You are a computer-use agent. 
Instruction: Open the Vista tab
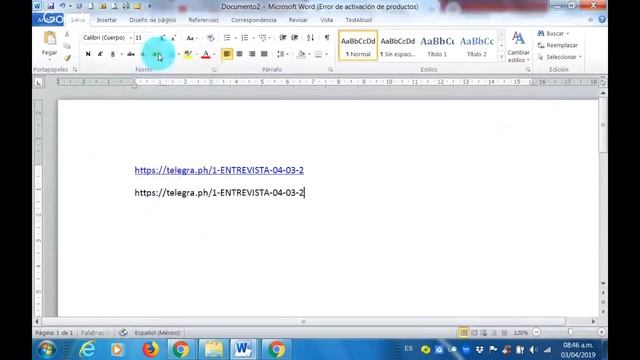click(327, 20)
